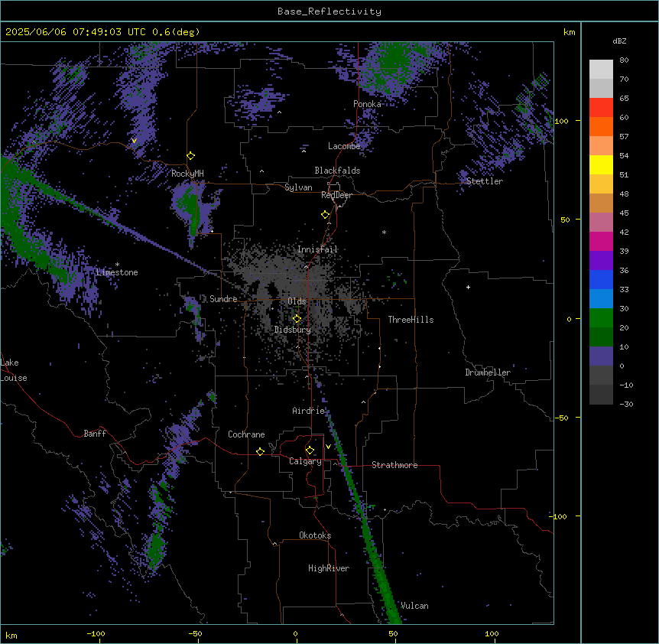Click the Sylvan town label
The height and width of the screenshot is (644, 659).
298,187
